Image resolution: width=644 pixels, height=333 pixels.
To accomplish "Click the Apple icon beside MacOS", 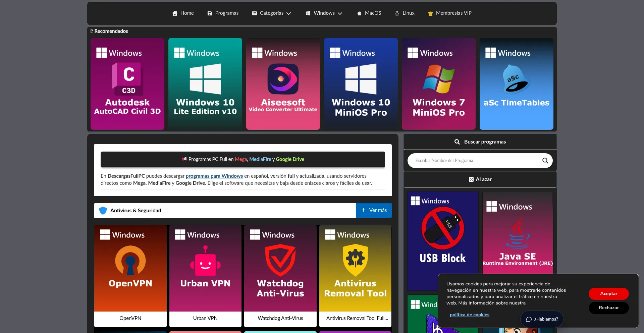I will [359, 13].
